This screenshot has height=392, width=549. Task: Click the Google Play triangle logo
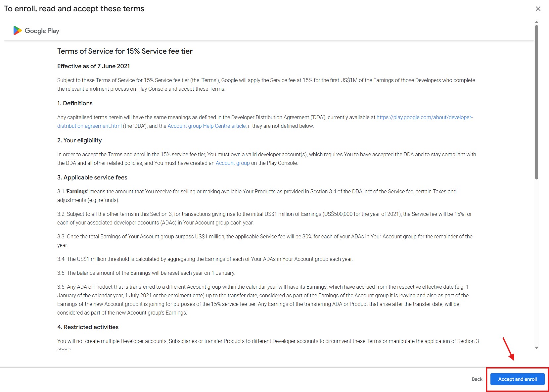pyautogui.click(x=17, y=31)
